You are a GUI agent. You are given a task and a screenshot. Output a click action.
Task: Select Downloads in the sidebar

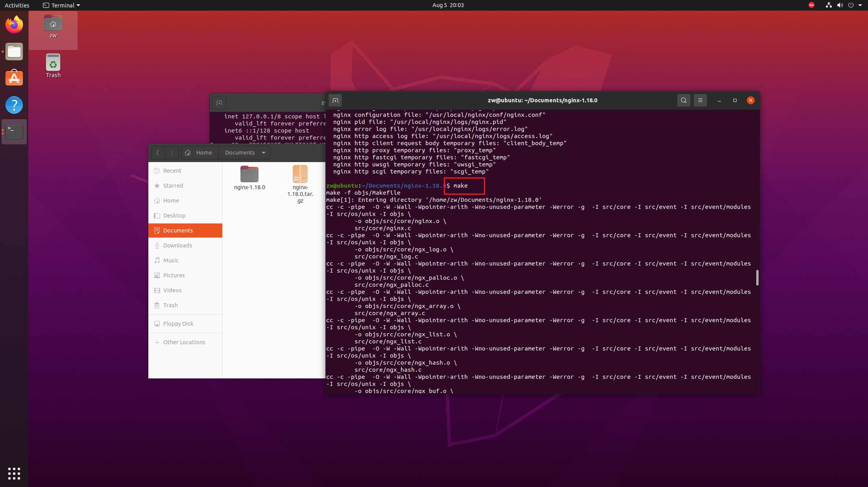point(177,245)
